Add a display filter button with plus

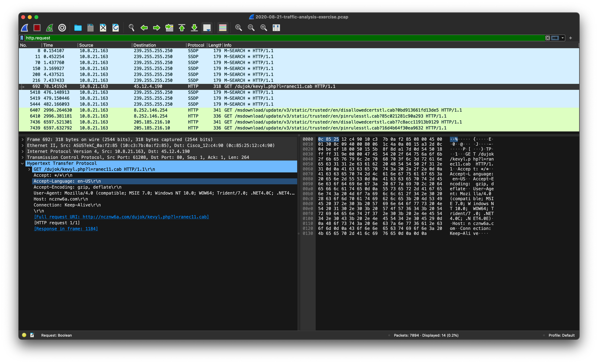click(570, 38)
